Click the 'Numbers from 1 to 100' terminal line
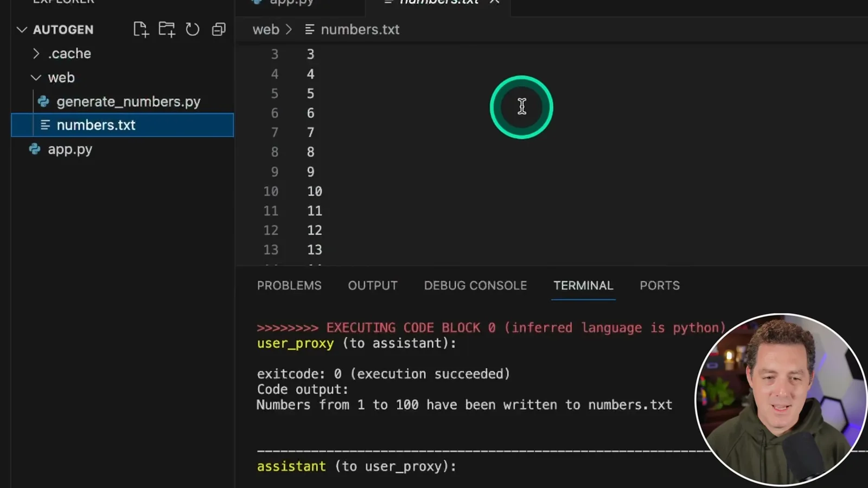The height and width of the screenshot is (488, 868). click(x=464, y=405)
